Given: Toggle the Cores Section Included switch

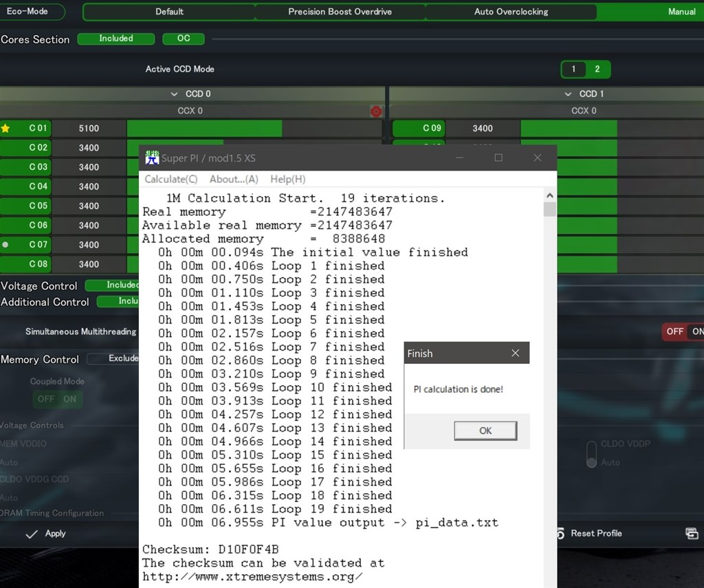Looking at the screenshot, I should coord(116,39).
